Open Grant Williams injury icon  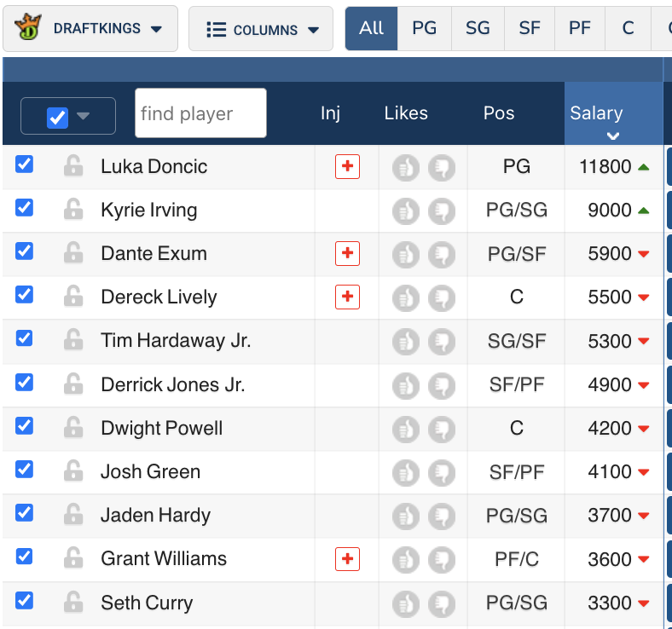347,559
